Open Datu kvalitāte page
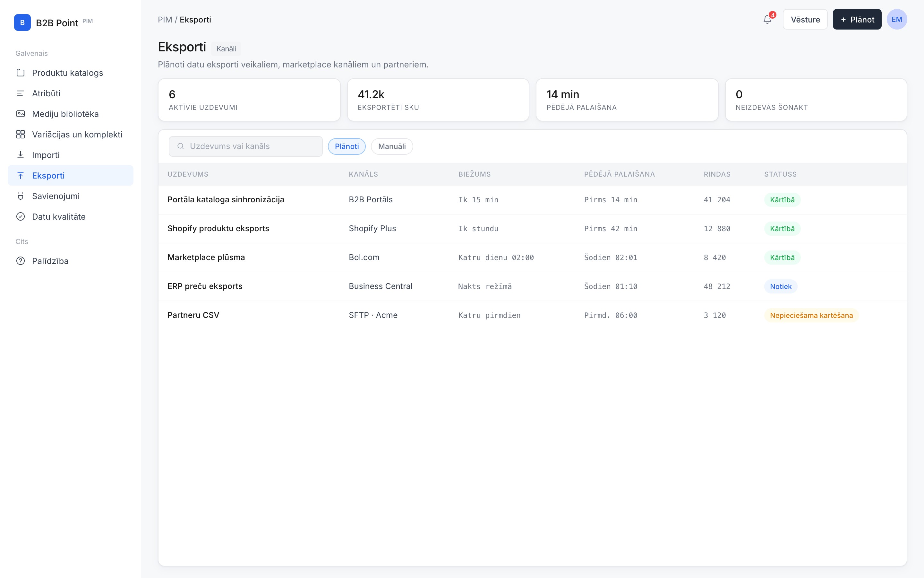 pos(71,217)
